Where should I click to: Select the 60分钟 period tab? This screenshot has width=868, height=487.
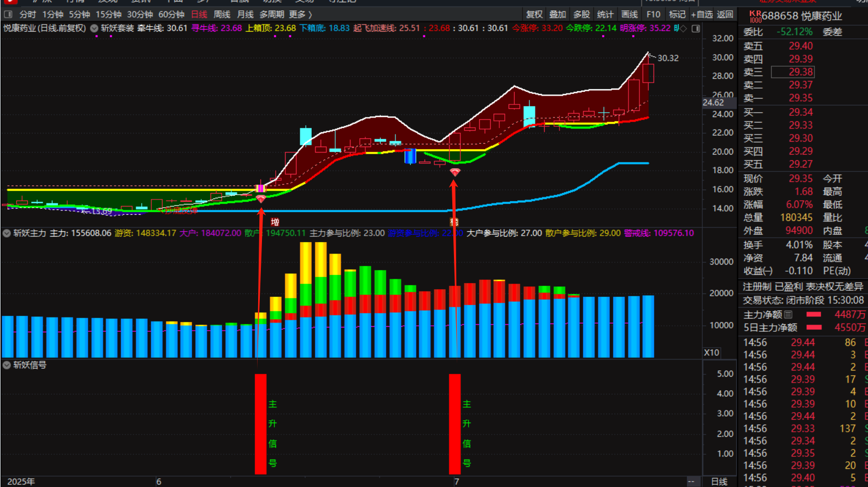pyautogui.click(x=171, y=14)
